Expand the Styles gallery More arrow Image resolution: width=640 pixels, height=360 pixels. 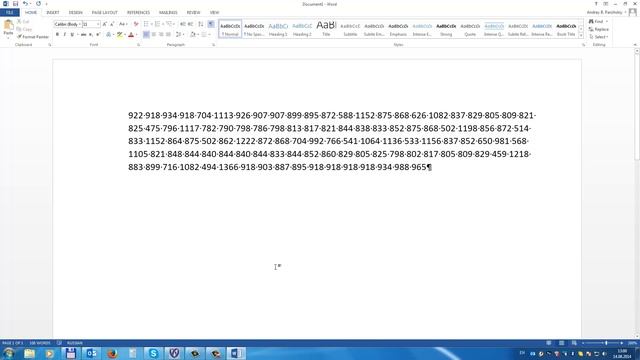(x=581, y=36)
